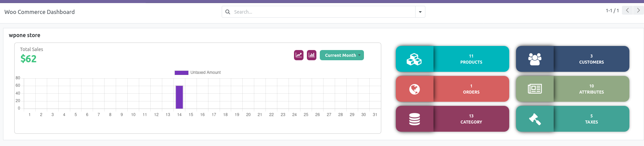This screenshot has height=146, width=644.
Task: Open the 1 Orders tile
Action: click(x=471, y=89)
